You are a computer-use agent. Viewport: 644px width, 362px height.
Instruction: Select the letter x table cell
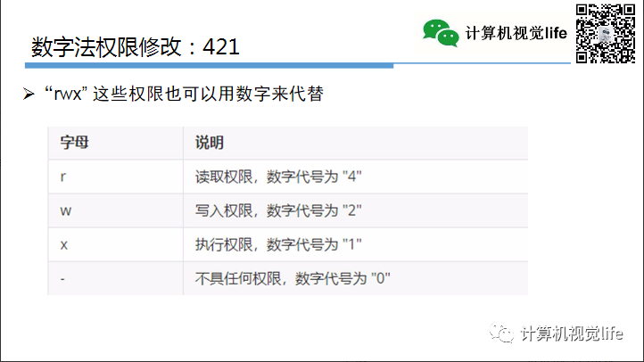tap(63, 244)
